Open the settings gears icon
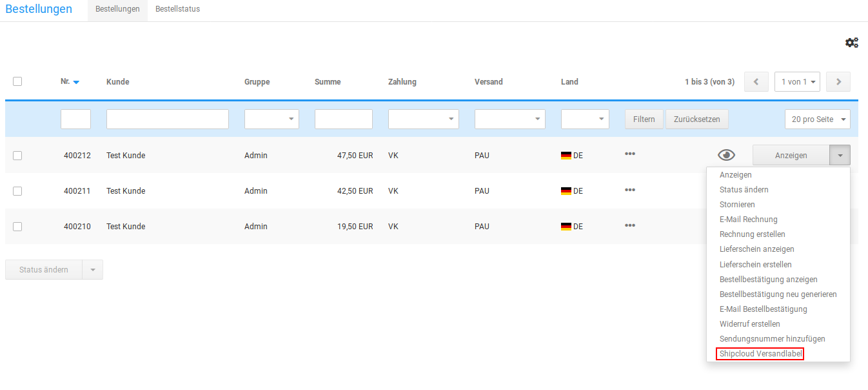Viewport: 868px width, 390px height. point(851,43)
